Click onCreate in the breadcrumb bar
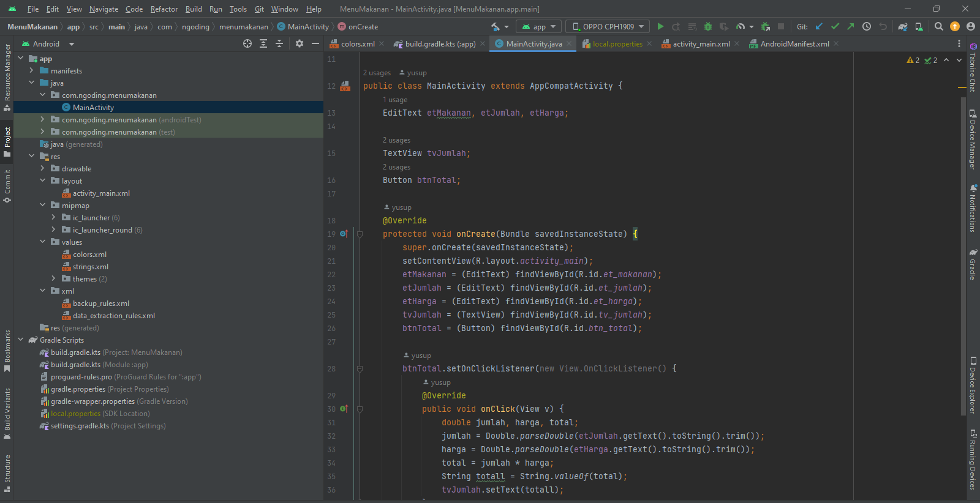 point(363,27)
